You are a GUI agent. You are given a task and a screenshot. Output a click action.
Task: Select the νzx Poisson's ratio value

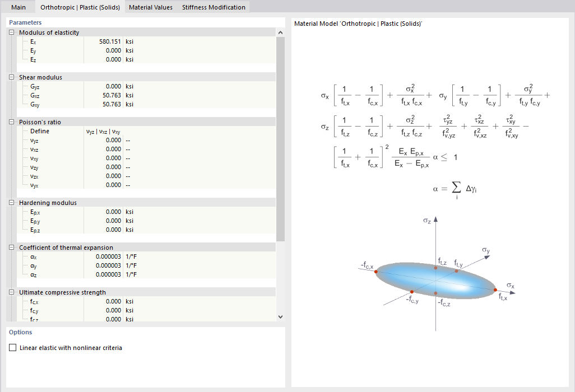[104, 176]
